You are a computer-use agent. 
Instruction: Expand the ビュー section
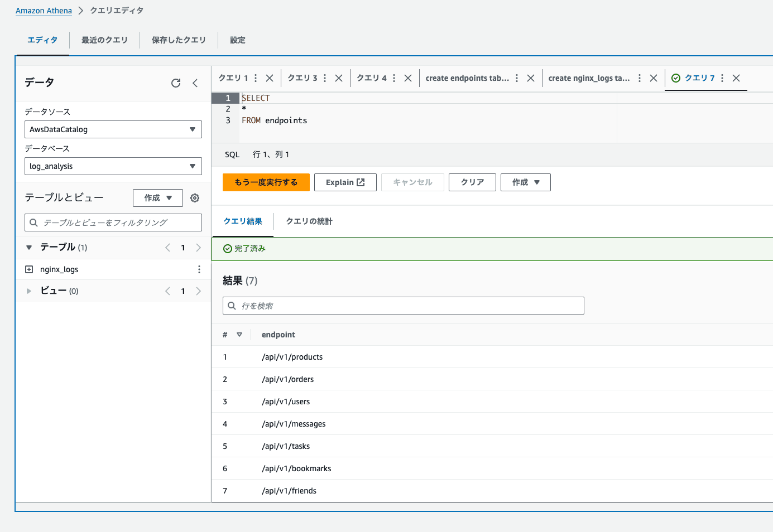[x=29, y=291]
